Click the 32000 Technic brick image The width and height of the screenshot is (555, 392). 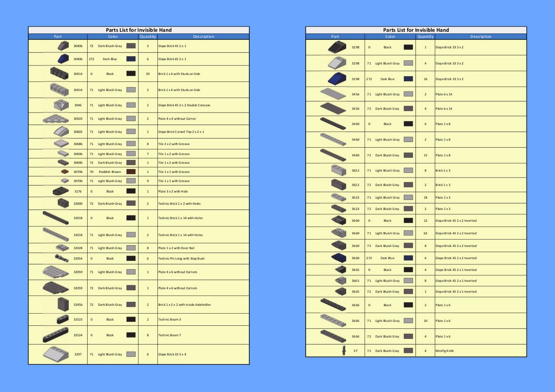pos(63,203)
